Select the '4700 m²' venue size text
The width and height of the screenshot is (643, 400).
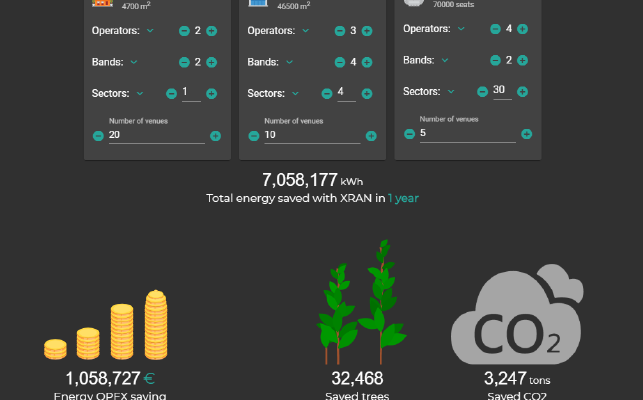pos(136,6)
